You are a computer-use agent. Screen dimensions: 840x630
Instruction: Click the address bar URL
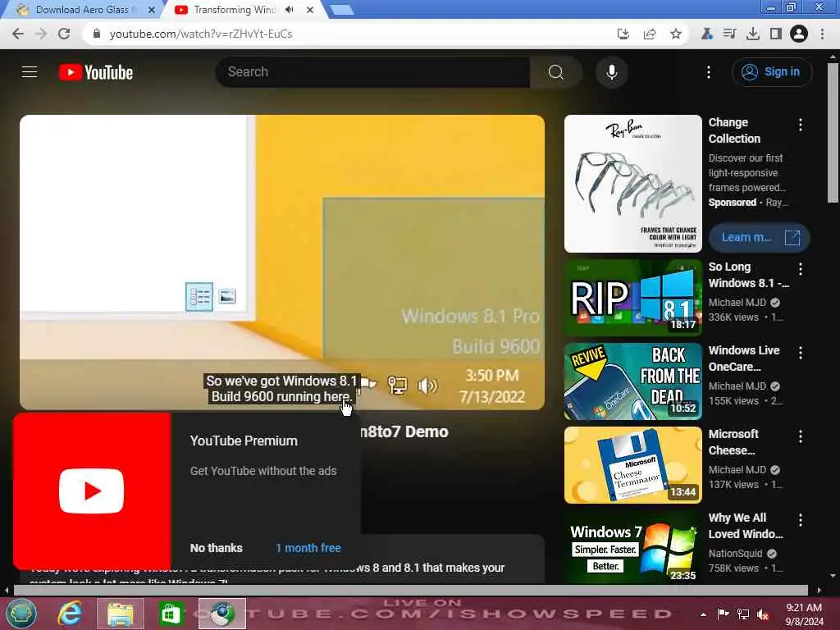tap(201, 34)
